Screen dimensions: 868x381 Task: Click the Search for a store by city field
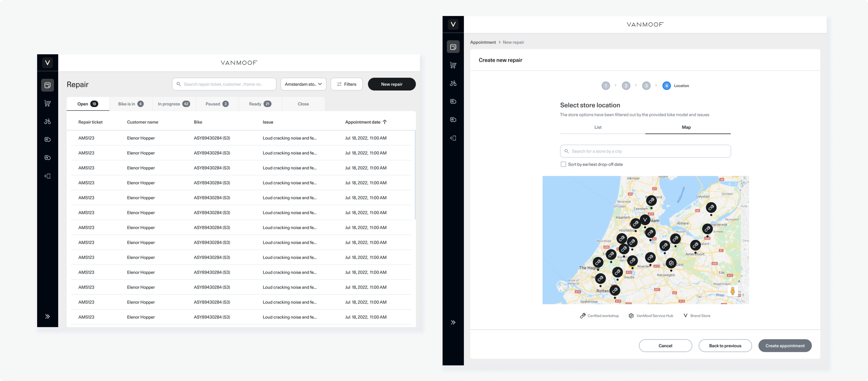(x=645, y=151)
